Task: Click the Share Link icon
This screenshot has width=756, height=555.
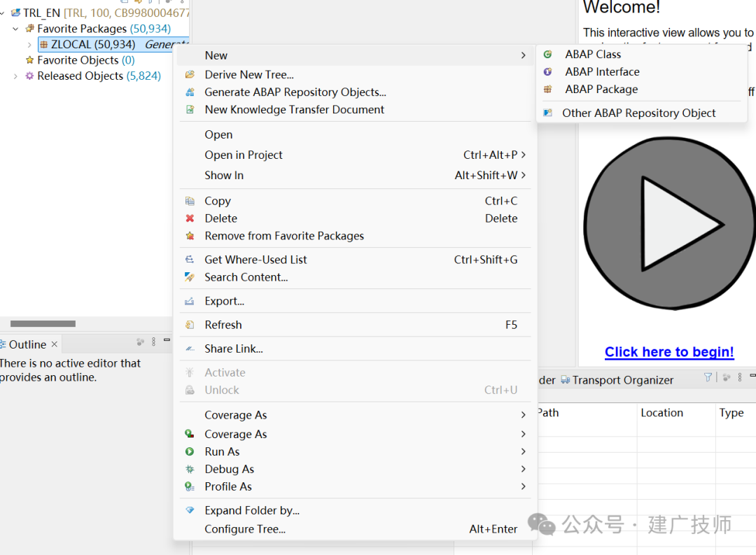Action: (x=190, y=349)
